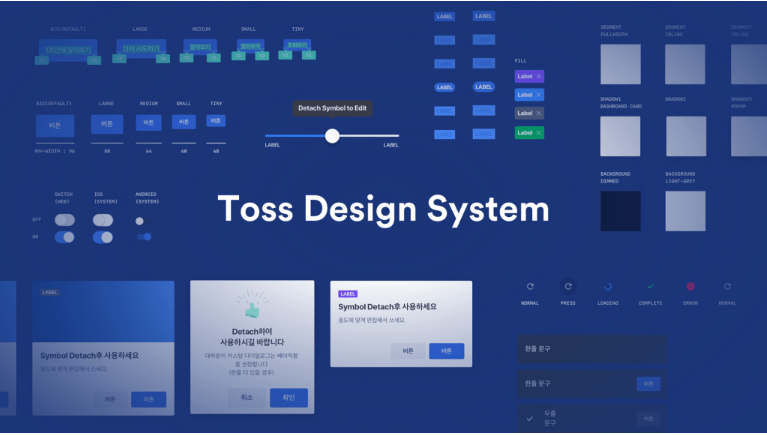The width and height of the screenshot is (767, 435).
Task: Click the SMALL 찾아보기 button
Action: (x=250, y=46)
